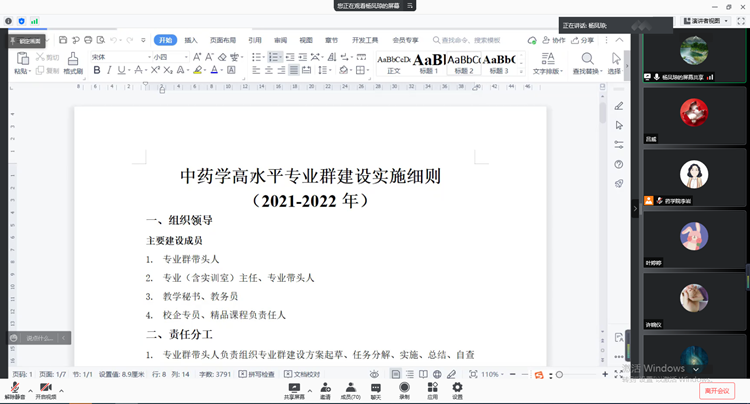This screenshot has width=750, height=404.
Task: Open Chat (聊天) in meeting toolbar
Action: pos(376,391)
